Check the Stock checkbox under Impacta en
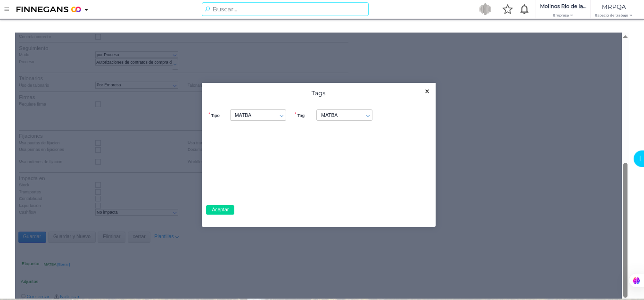The image size is (644, 300). click(98, 185)
